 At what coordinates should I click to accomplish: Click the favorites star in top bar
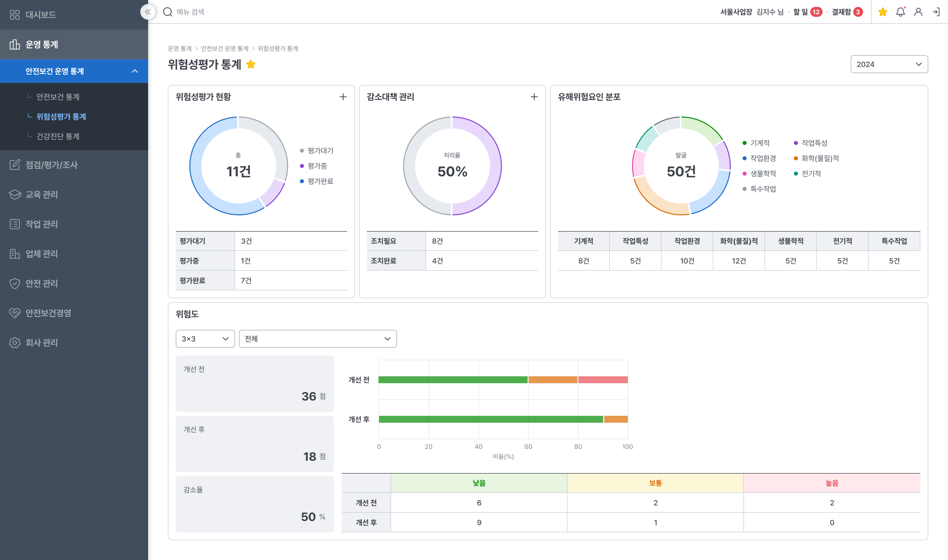click(883, 12)
